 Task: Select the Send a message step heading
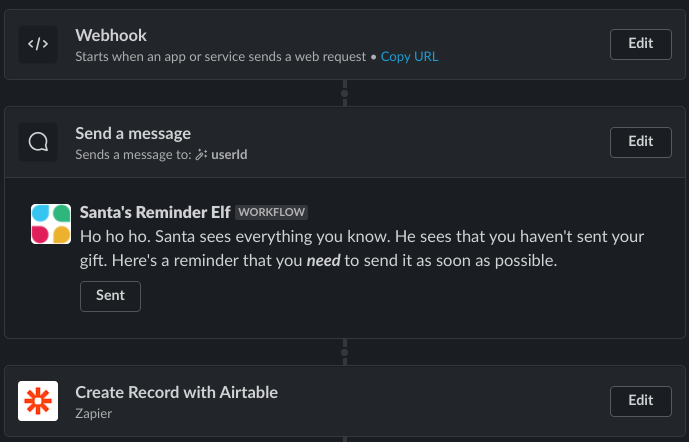[133, 134]
